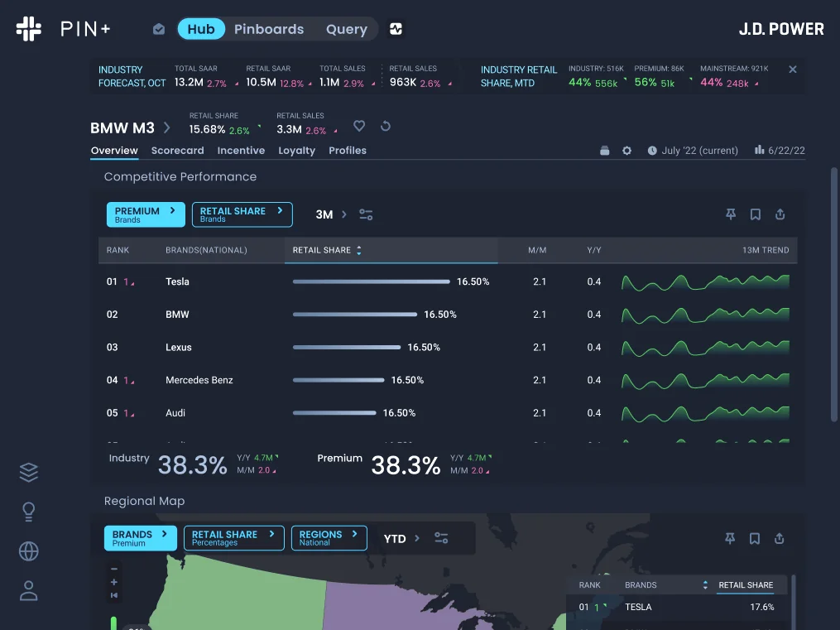
Task: Expand the YTD period selector
Action: 401,538
